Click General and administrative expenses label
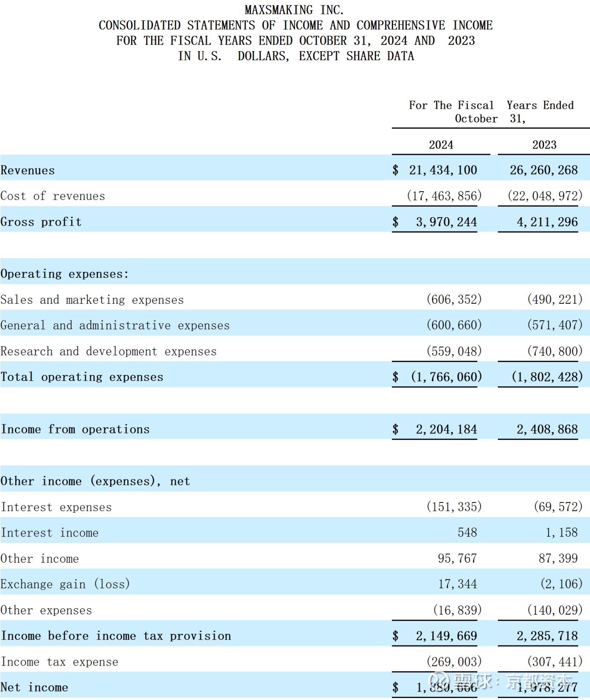This screenshot has height=700, width=590. tap(115, 325)
